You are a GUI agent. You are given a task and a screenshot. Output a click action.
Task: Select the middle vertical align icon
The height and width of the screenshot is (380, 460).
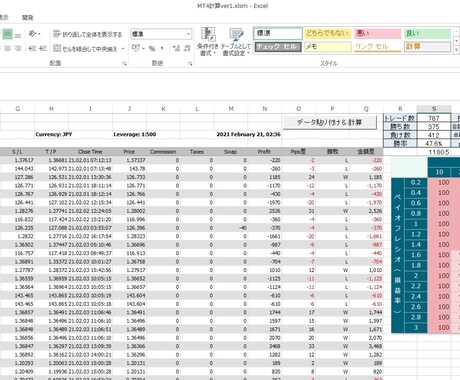pos(7,34)
